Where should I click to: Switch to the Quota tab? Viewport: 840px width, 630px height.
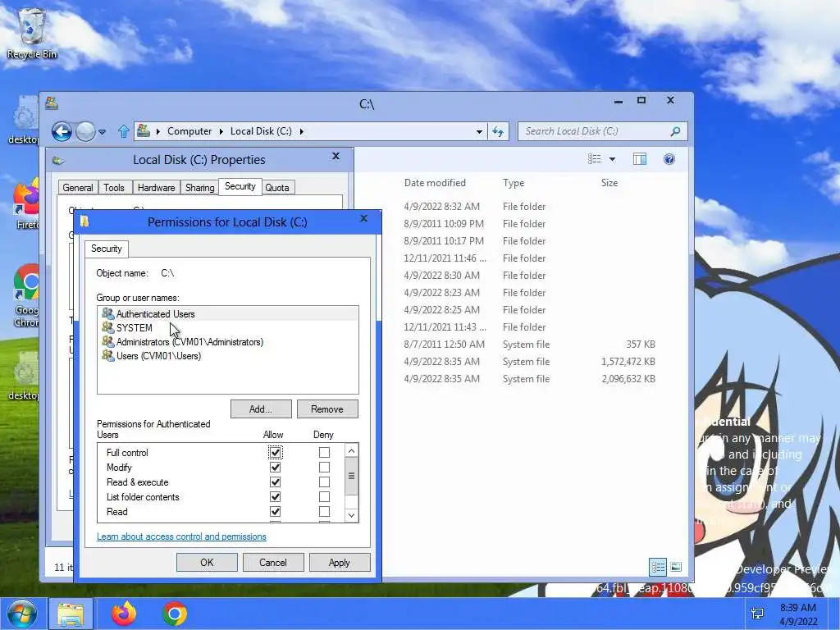click(x=277, y=188)
